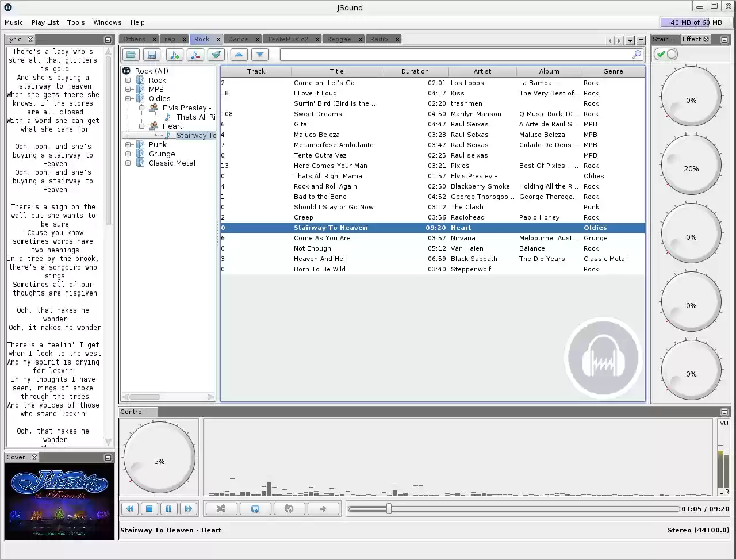Viewport: 736px width, 560px height.
Task: Clear the playlist using the brush icon
Action: 216,54
